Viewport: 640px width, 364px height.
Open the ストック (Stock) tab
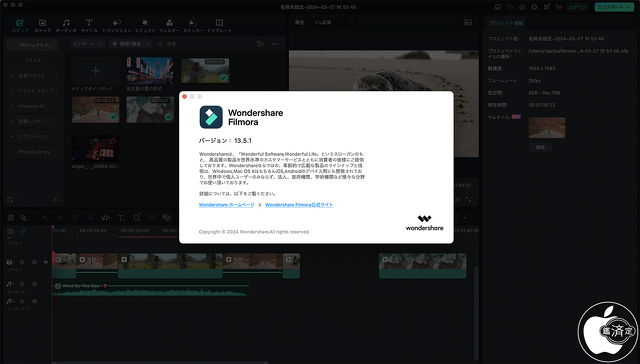tap(42, 26)
